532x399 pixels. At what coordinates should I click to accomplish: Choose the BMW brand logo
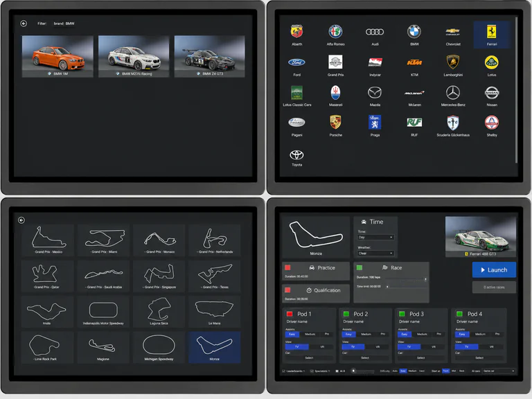click(414, 32)
